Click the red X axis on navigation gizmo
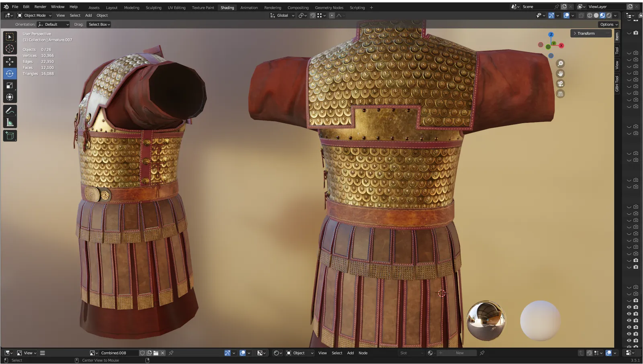Screen dimensions: 643x364 [x=561, y=45]
